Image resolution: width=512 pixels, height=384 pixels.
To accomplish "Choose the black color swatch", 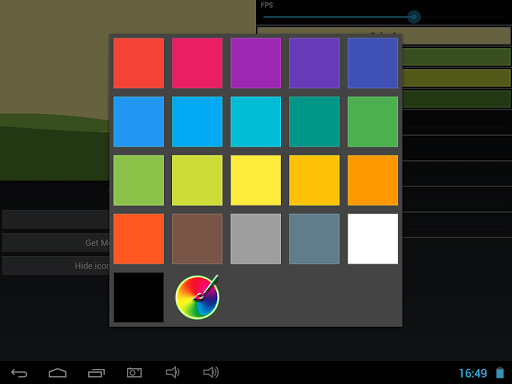I will pyautogui.click(x=139, y=297).
